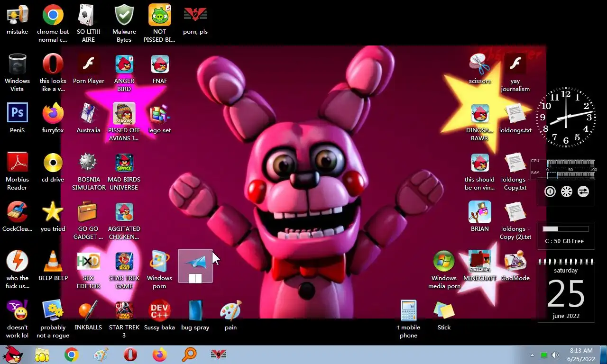Open the taskbar clock showing 8:13 AM
This screenshot has width=607, height=364.
pyautogui.click(x=581, y=355)
